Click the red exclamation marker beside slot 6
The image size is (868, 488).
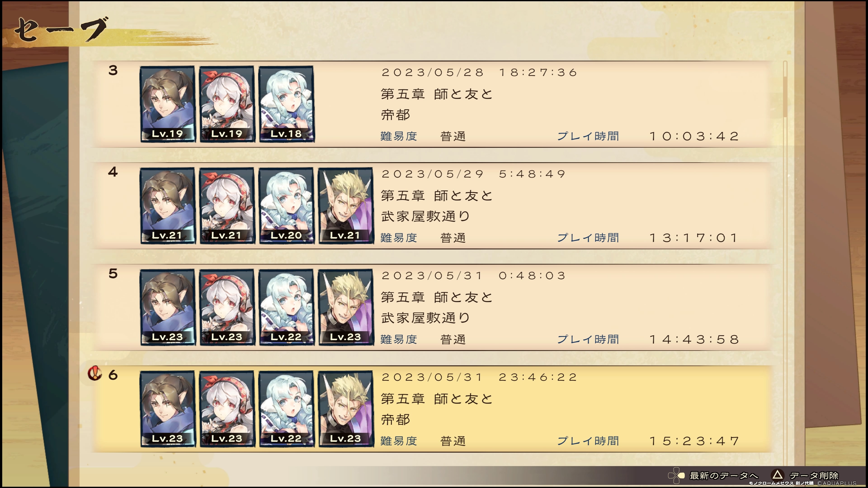click(x=95, y=373)
